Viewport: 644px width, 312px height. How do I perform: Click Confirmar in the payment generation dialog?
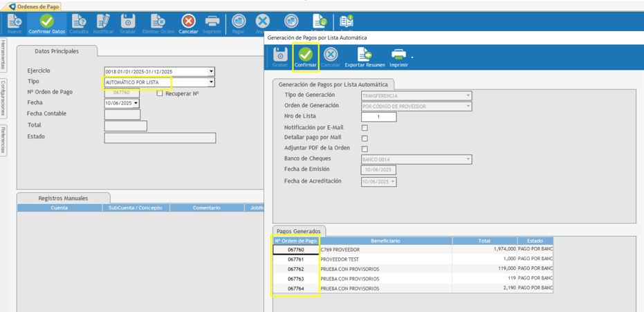pyautogui.click(x=305, y=57)
